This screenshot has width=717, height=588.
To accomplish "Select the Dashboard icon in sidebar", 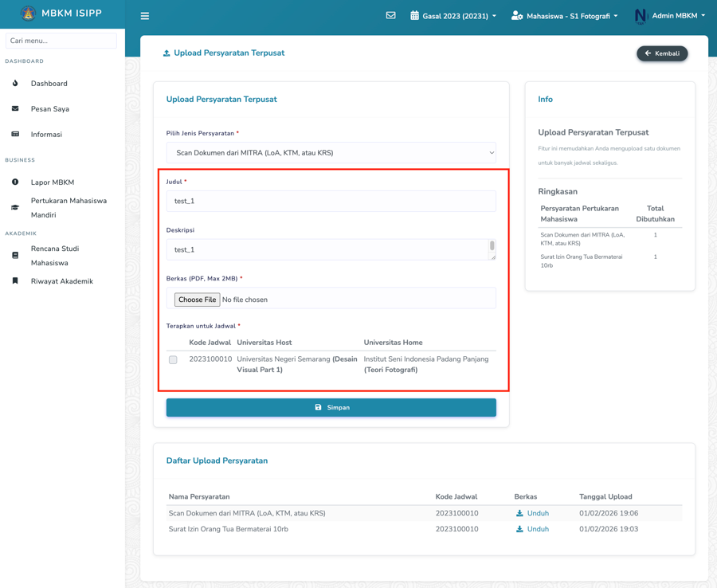I will 14,83.
